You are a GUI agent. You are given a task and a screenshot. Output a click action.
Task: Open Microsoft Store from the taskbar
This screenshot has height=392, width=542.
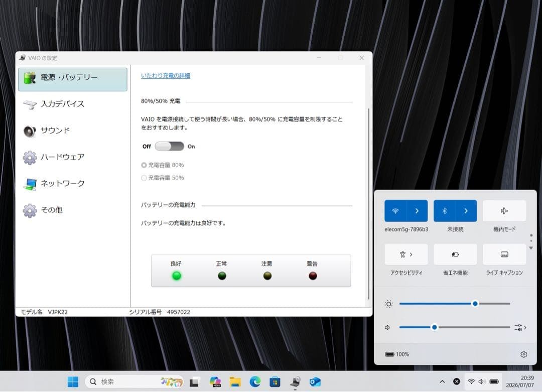pos(275,381)
